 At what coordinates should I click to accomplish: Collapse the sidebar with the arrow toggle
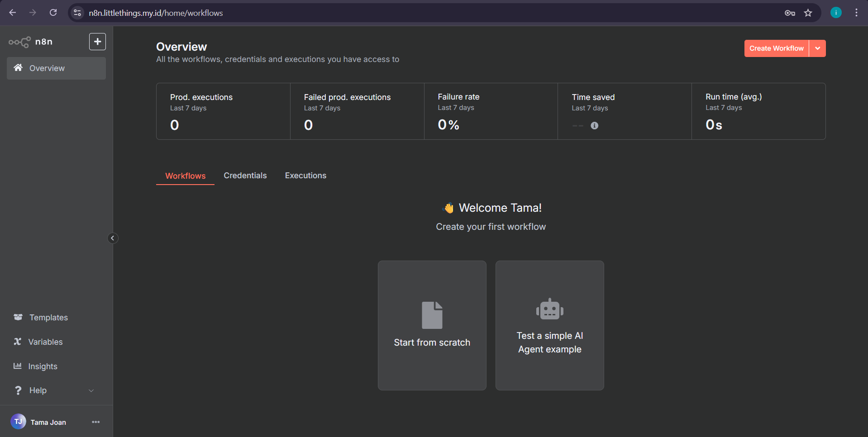[x=113, y=238]
